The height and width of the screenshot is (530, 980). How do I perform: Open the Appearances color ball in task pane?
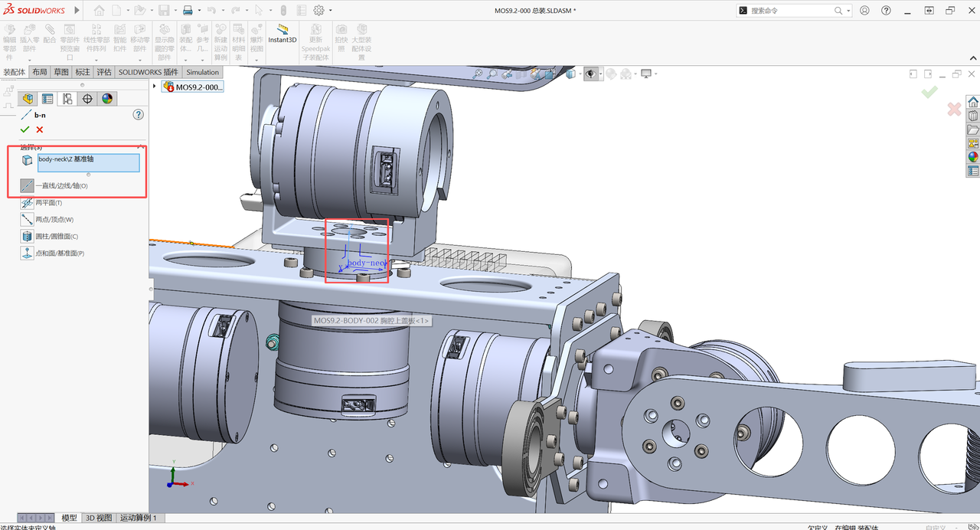click(973, 157)
